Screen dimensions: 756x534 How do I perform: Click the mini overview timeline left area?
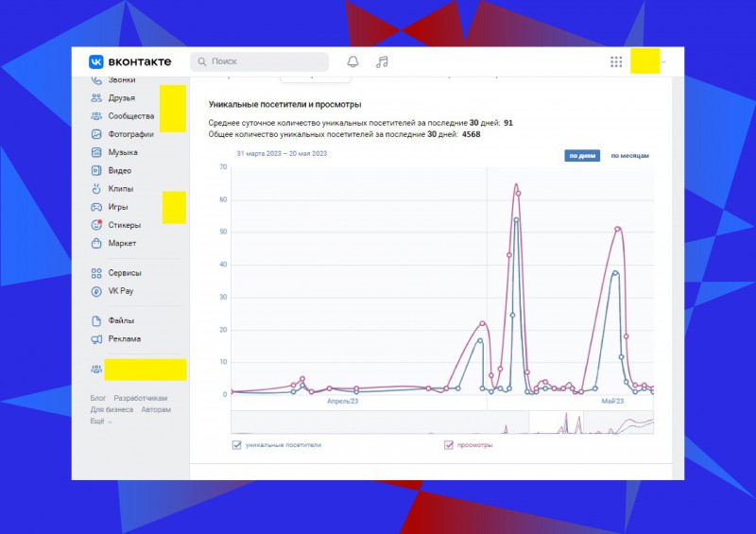380,422
